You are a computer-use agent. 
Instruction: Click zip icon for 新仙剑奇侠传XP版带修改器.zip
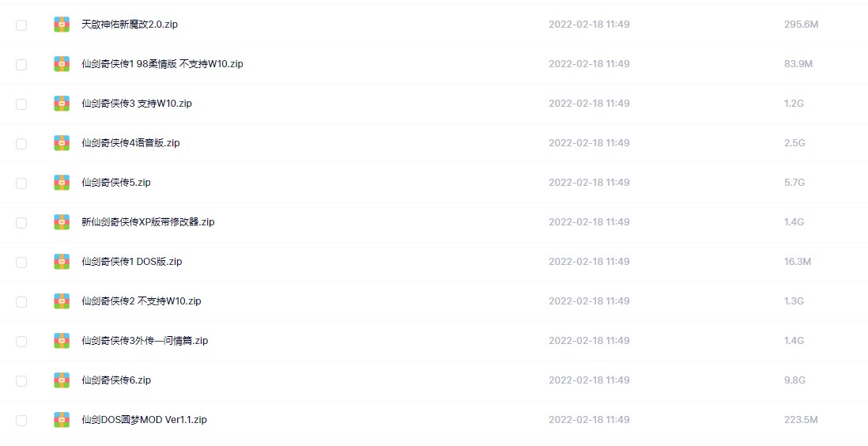(62, 222)
